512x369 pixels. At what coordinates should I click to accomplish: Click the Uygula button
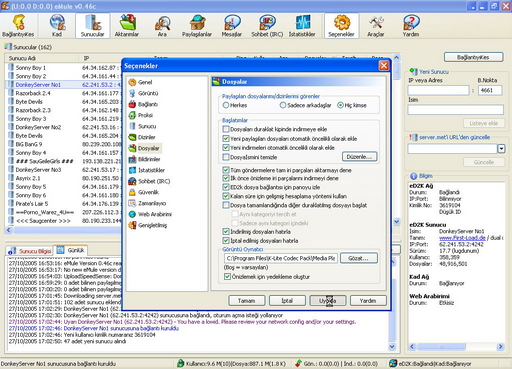point(328,301)
